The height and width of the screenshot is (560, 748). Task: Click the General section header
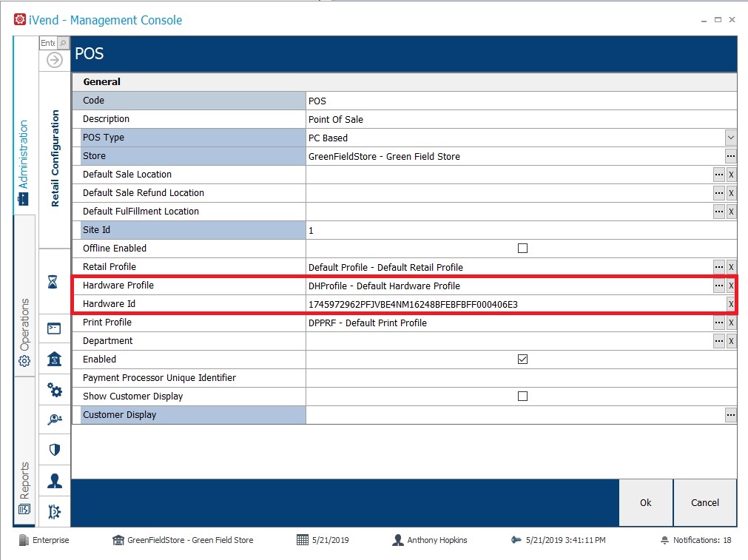[x=405, y=81]
